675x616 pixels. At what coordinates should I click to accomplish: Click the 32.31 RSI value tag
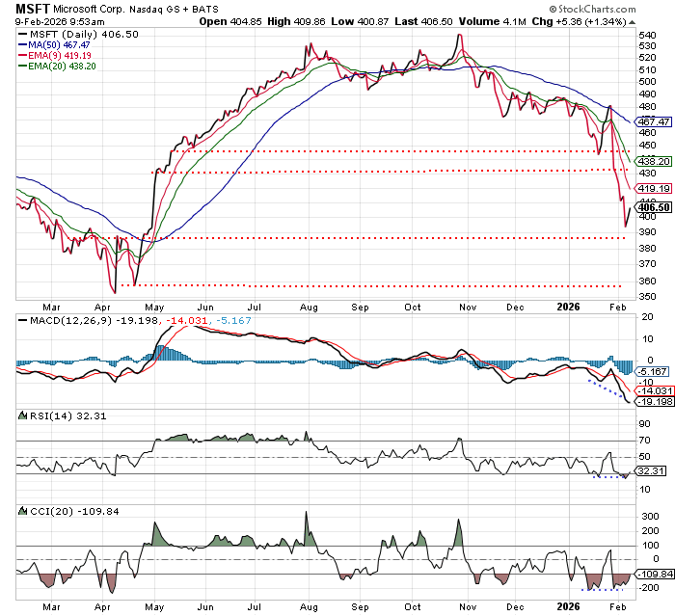click(x=654, y=469)
